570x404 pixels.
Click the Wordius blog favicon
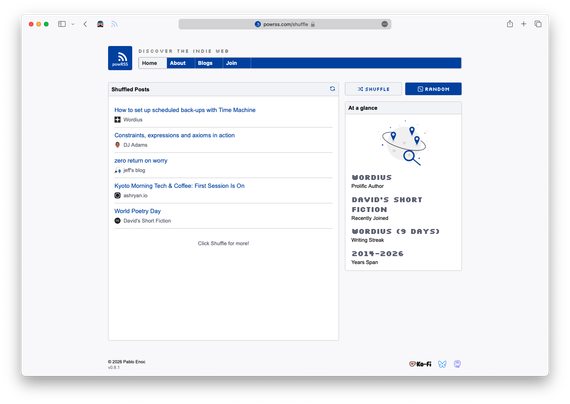[117, 120]
